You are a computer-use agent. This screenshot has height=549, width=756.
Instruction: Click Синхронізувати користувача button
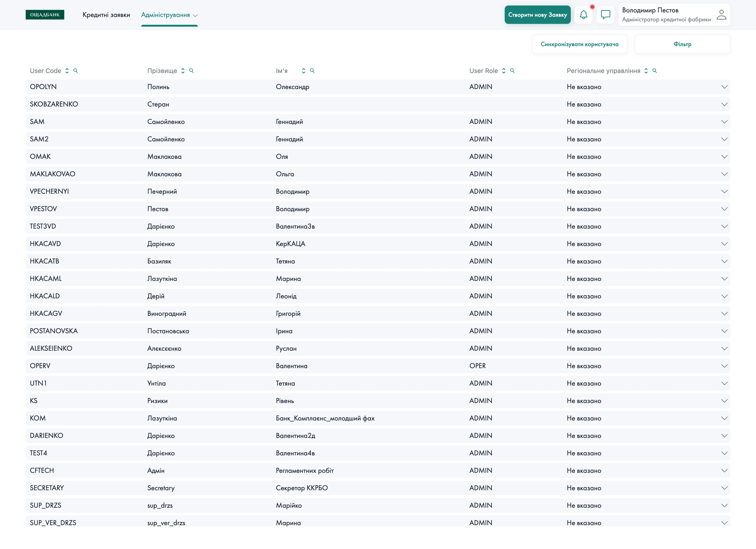pos(579,44)
